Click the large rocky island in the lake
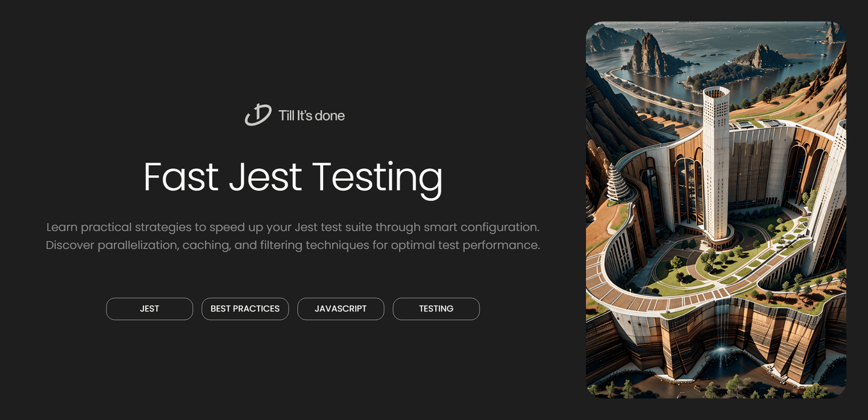Screen dimensions: 868x420 tap(651, 55)
